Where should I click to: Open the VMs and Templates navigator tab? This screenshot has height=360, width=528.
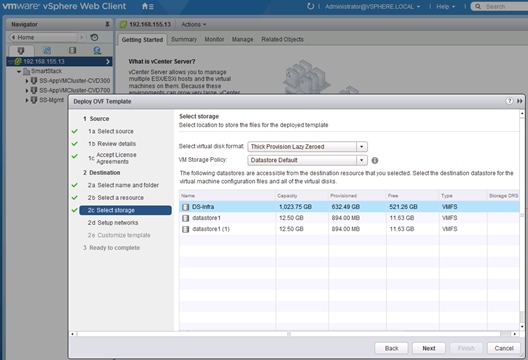click(47, 51)
